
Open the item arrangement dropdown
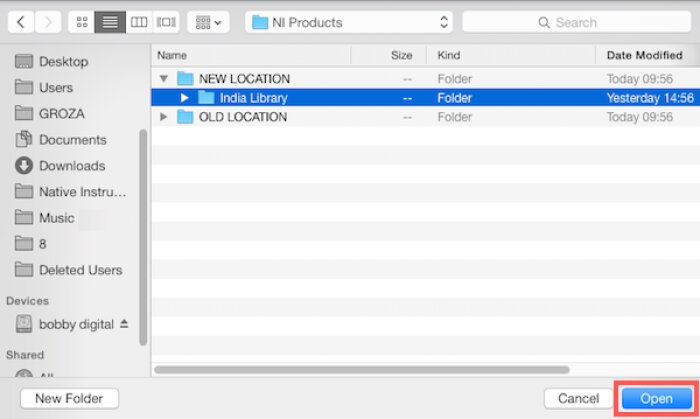(208, 22)
